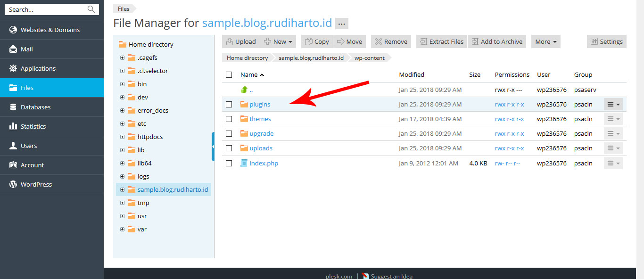
Task: Click Extract Files in toolbar
Action: [442, 41]
